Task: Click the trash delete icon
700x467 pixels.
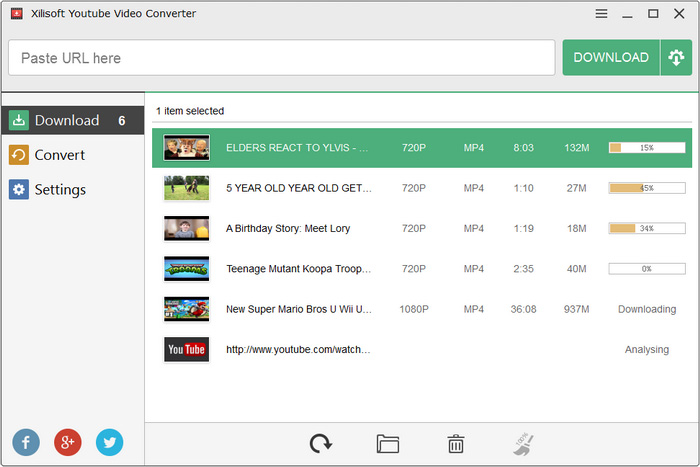Action: click(455, 444)
